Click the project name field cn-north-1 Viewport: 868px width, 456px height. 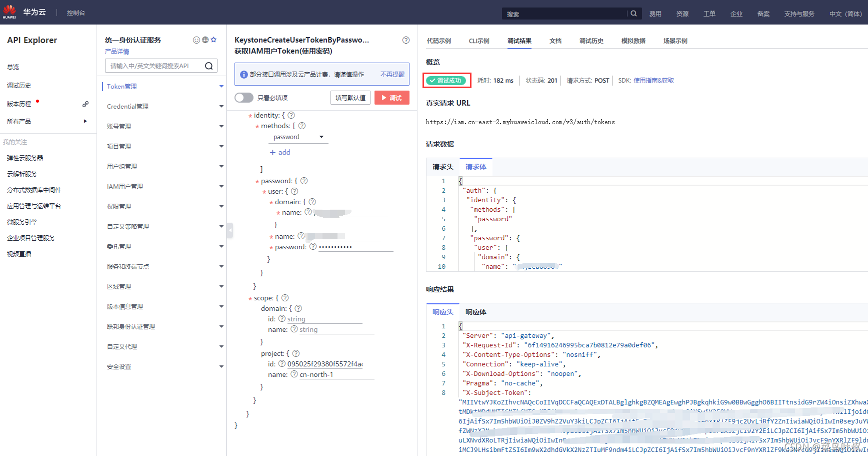click(x=336, y=374)
